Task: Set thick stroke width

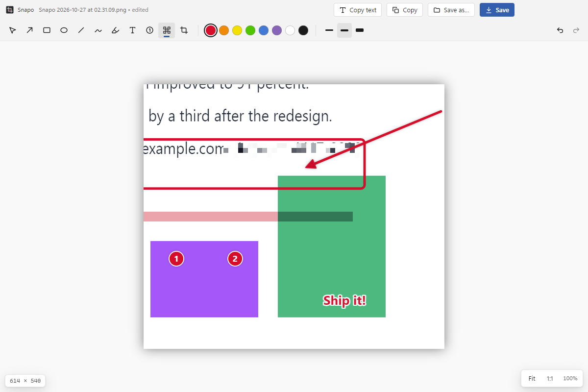Action: pos(360,30)
